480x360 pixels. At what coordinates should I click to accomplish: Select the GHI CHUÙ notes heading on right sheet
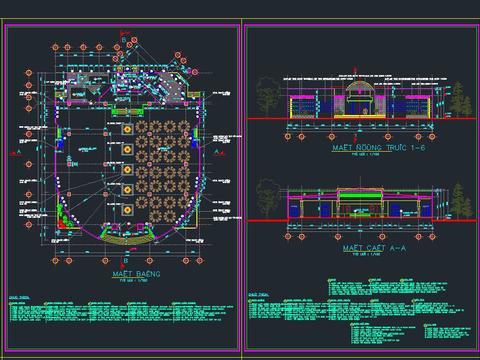pos(259,295)
